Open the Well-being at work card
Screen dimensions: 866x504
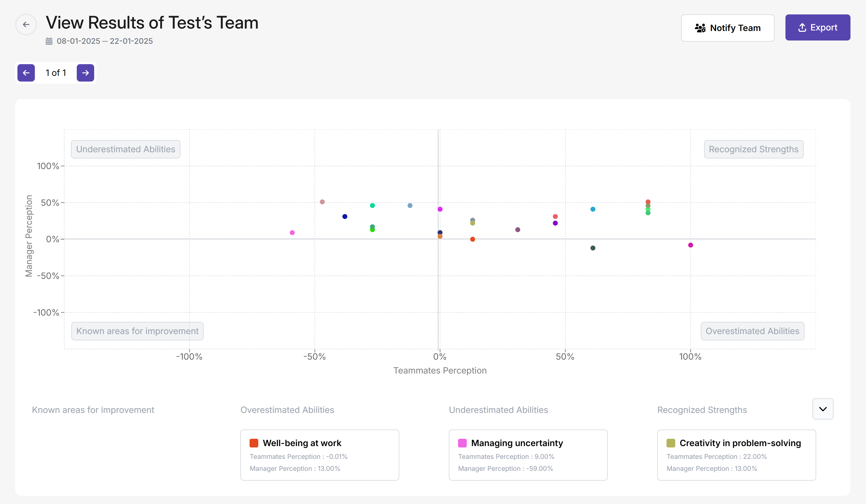[x=319, y=455]
